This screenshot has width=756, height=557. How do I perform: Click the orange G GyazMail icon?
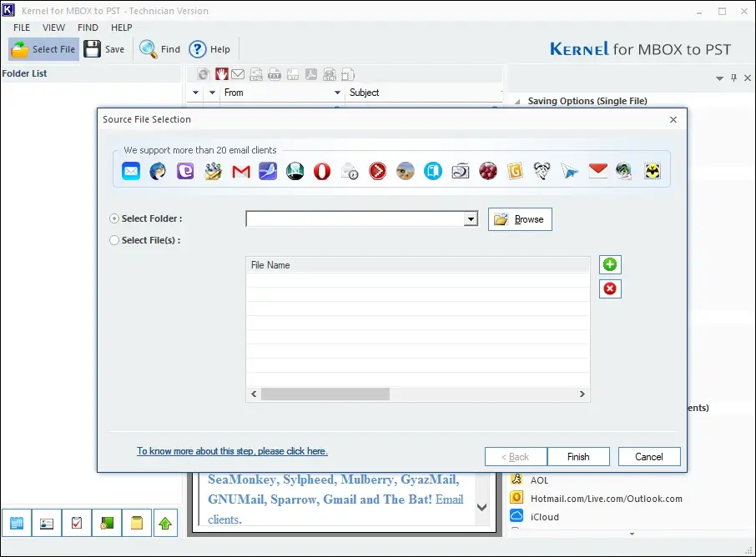pos(515,171)
